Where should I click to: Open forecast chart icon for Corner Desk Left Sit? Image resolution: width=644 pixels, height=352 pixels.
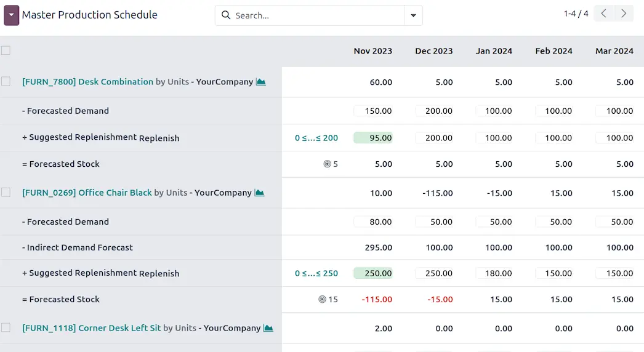coord(268,328)
